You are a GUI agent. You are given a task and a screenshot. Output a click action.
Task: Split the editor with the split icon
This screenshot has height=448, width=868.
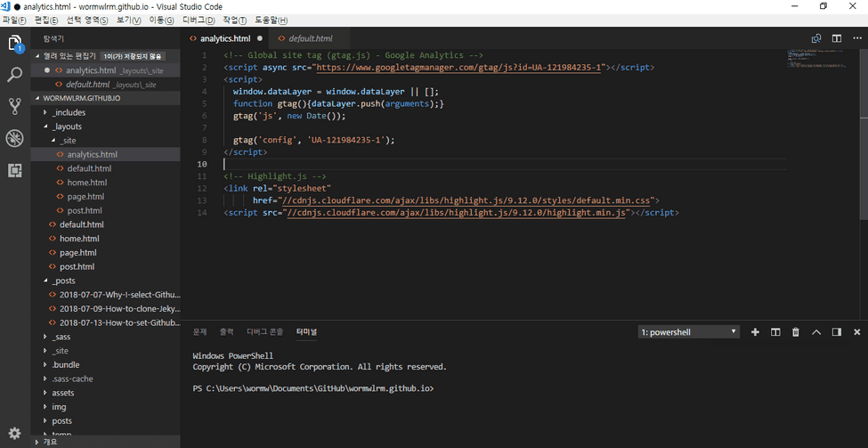point(836,38)
